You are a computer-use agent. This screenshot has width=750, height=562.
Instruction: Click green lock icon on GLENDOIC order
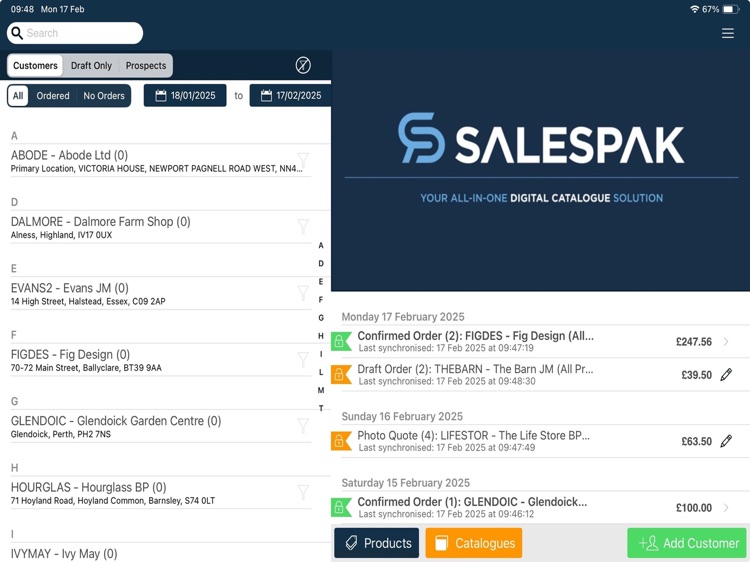341,507
